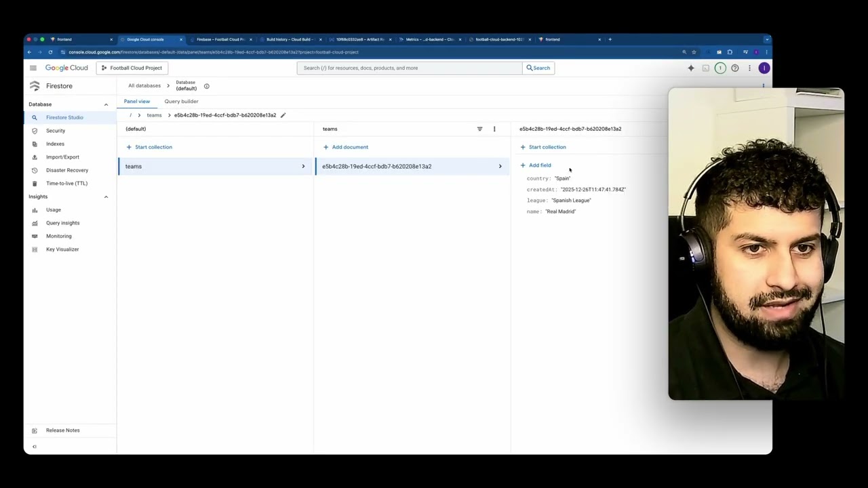Click the browser address bar URL
Screen dimensions: 868x488
pos(214,52)
